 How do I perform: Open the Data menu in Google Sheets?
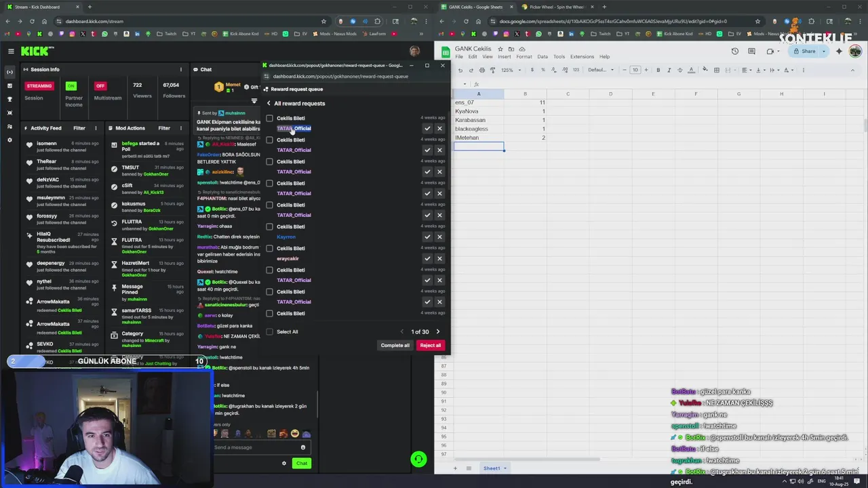point(542,56)
